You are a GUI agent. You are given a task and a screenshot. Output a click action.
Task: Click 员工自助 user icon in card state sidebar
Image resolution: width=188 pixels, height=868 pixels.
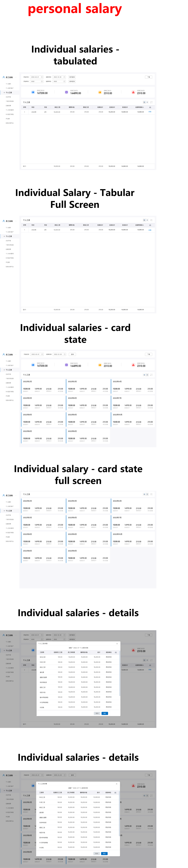point(4,354)
